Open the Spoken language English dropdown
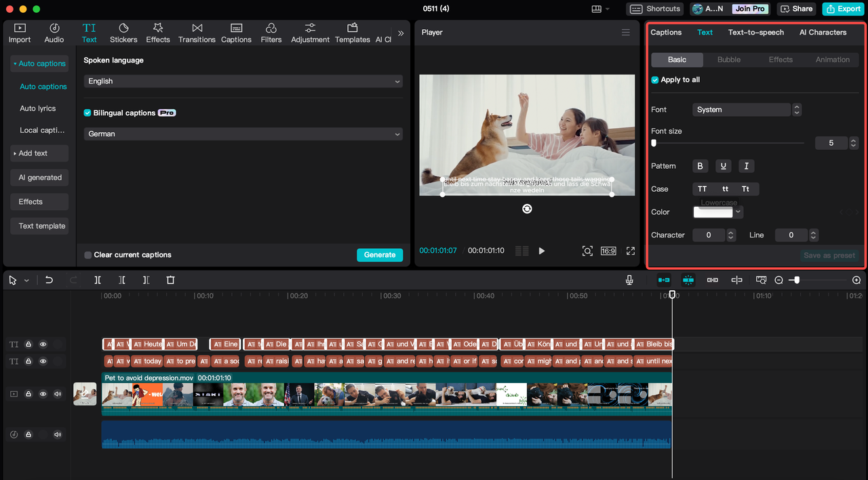Screen dimensions: 868x480 [x=243, y=81]
